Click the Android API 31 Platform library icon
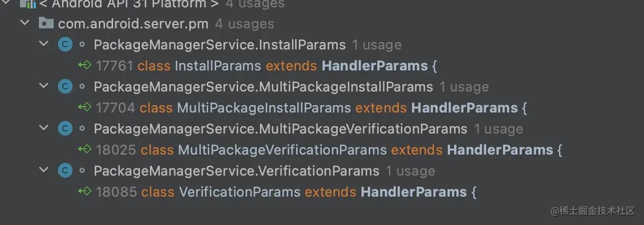 [x=27, y=4]
